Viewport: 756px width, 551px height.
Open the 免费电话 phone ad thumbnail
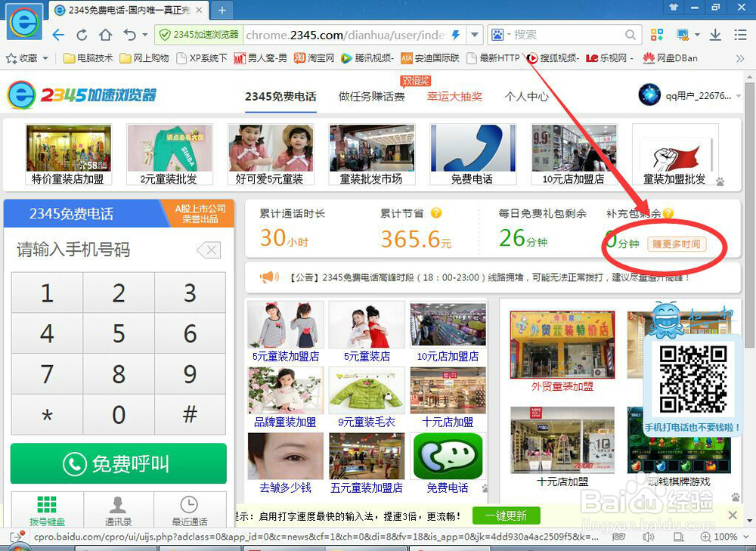tap(472, 154)
